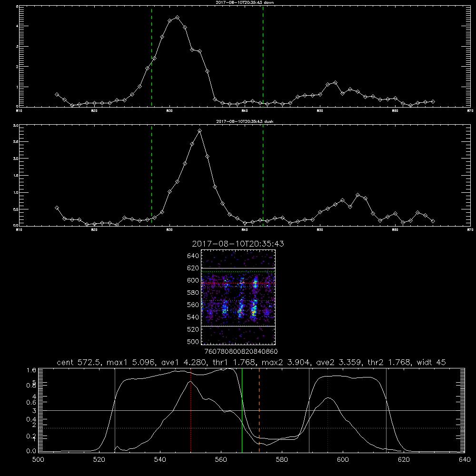Click the 'cent 572.5' value in stats line

80,362
